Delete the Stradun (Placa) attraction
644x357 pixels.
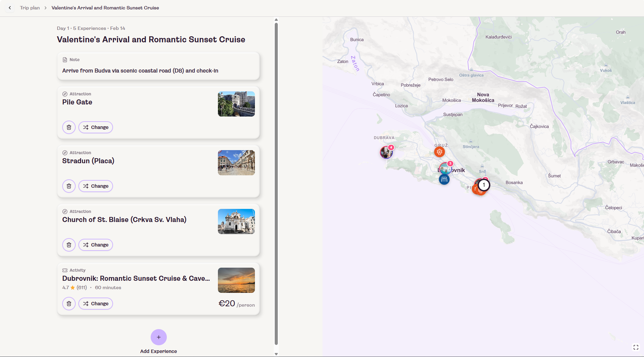point(69,186)
